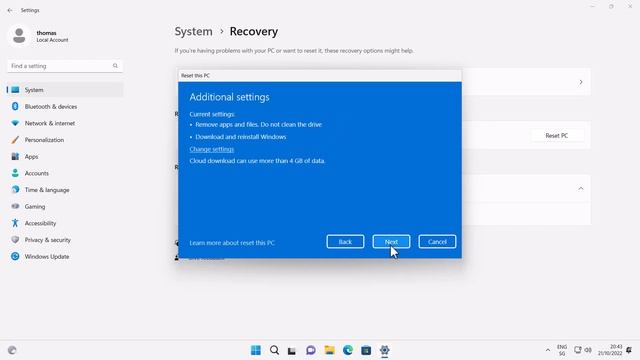The height and width of the screenshot is (360, 640).
Task: Click the thomas user profile picture
Action: click(x=19, y=36)
